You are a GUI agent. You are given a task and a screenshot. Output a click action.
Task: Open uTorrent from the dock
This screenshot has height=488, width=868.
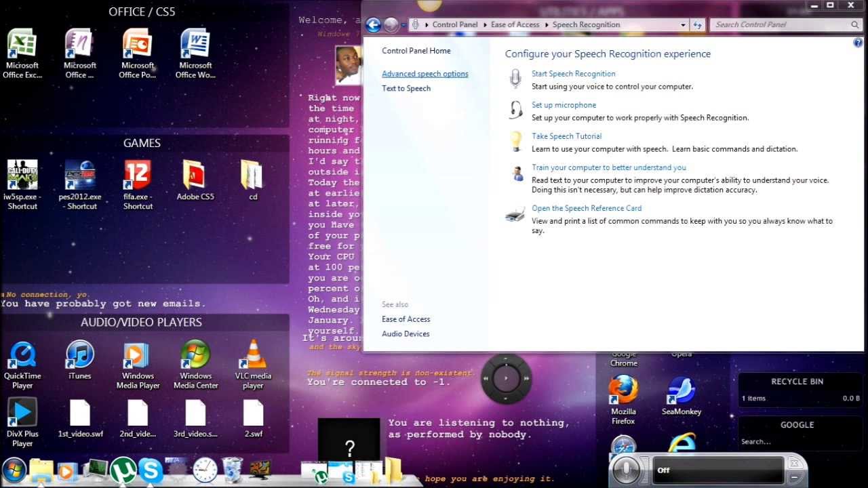click(x=123, y=470)
